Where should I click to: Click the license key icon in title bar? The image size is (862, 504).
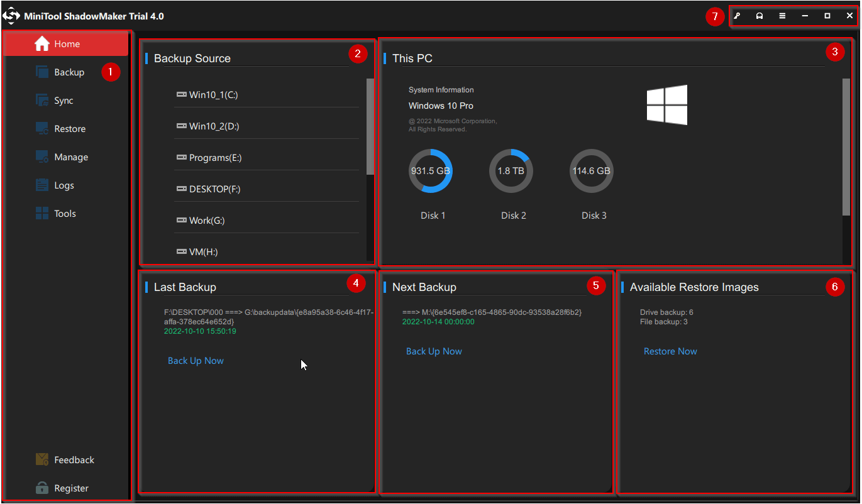737,15
